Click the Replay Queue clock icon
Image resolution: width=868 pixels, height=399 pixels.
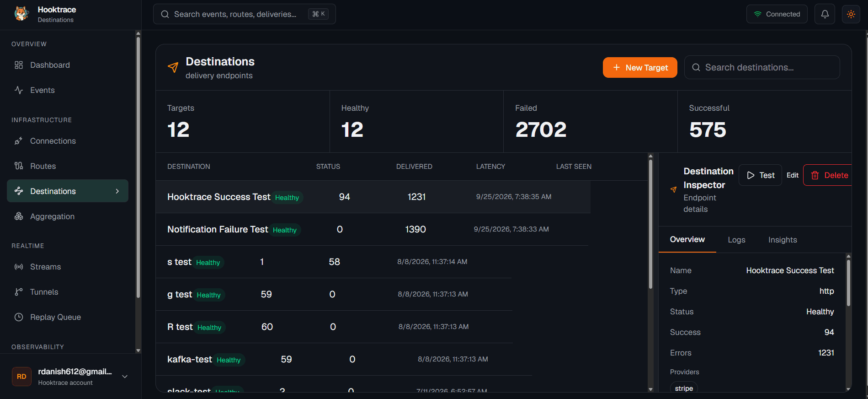point(19,317)
